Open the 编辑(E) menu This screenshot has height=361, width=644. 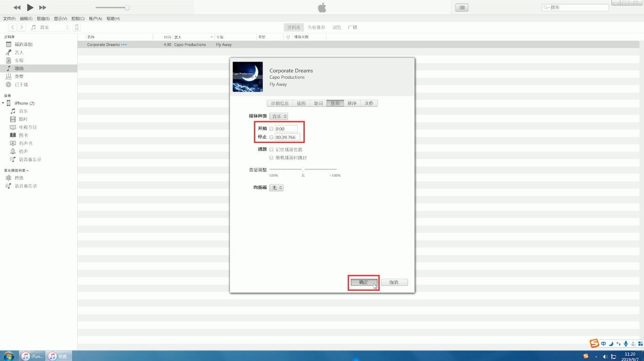pos(26,19)
